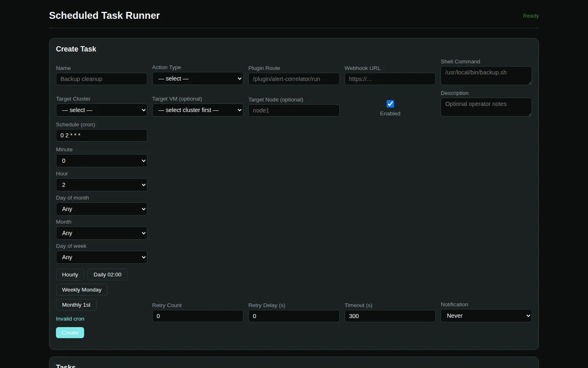The image size is (588, 368).
Task: Choose the Weekly Monday preset
Action: click(x=82, y=290)
